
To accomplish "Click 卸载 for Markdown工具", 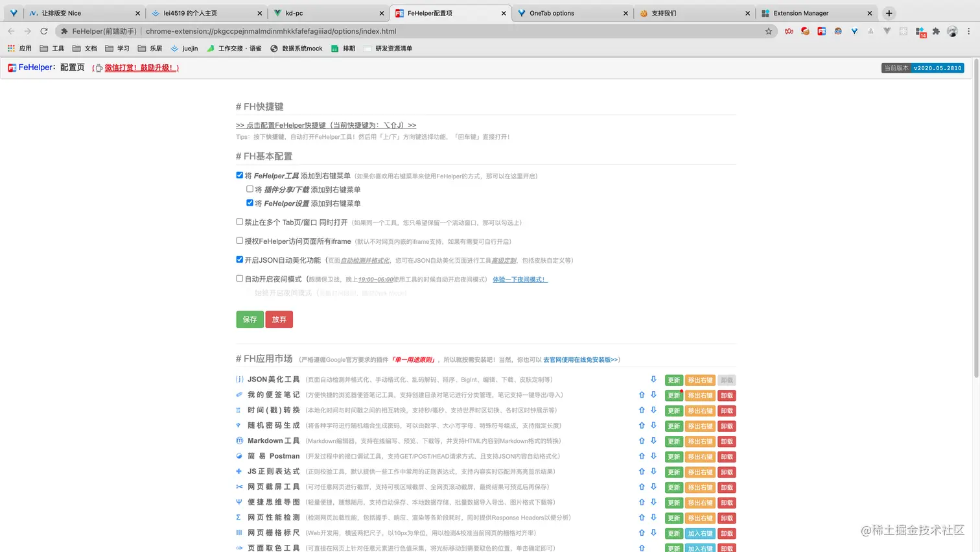I will point(727,441).
